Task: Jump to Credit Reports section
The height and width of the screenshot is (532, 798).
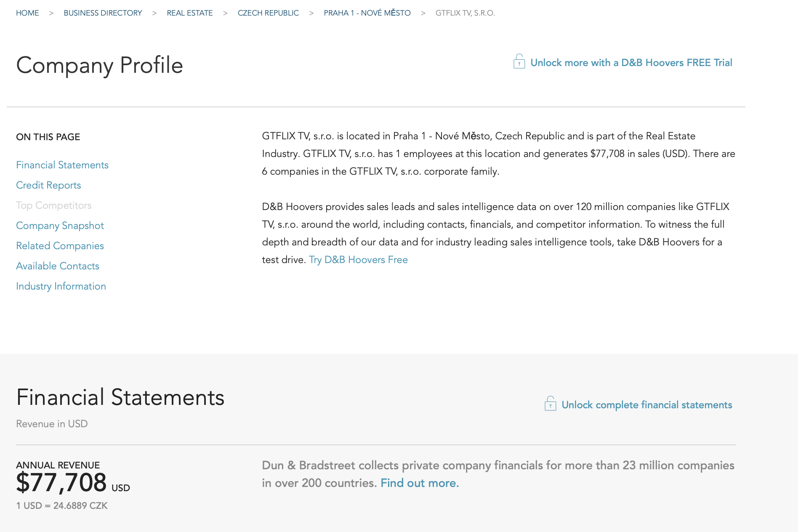Action: [48, 185]
